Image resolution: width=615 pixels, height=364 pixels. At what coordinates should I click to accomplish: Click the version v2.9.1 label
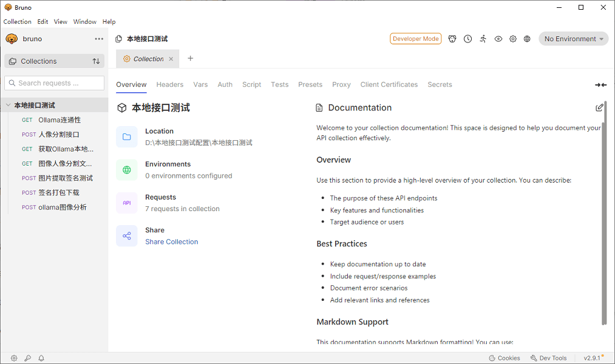[x=592, y=358]
